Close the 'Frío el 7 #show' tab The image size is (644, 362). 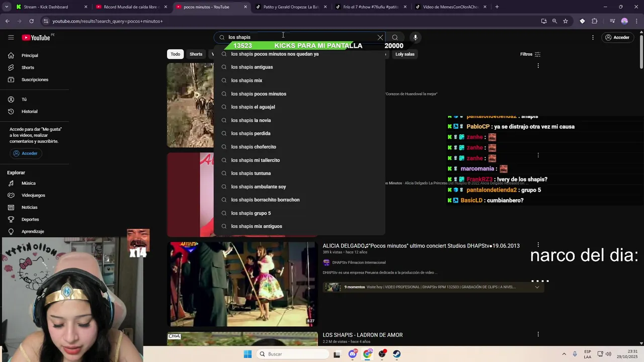pyautogui.click(x=405, y=7)
